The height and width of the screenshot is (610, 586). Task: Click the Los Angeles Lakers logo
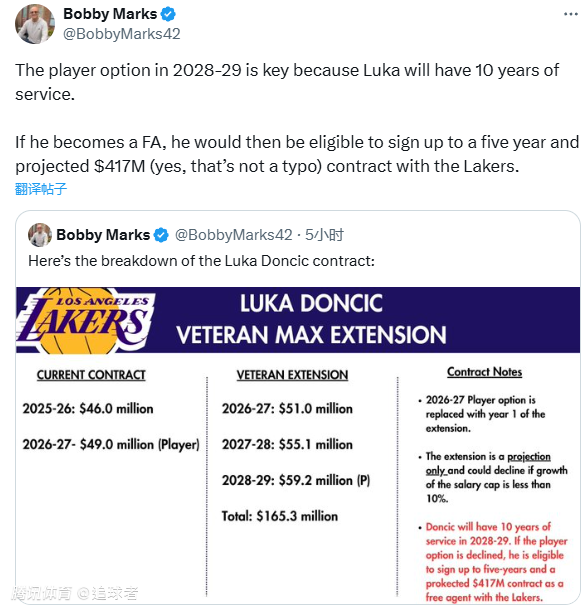86,321
